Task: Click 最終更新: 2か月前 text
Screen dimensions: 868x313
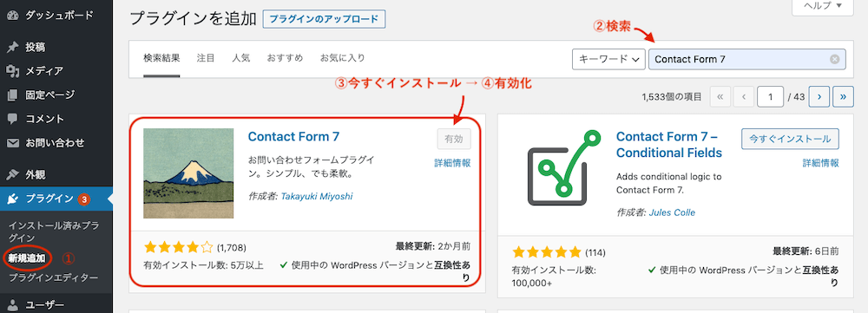Action: [x=433, y=246]
